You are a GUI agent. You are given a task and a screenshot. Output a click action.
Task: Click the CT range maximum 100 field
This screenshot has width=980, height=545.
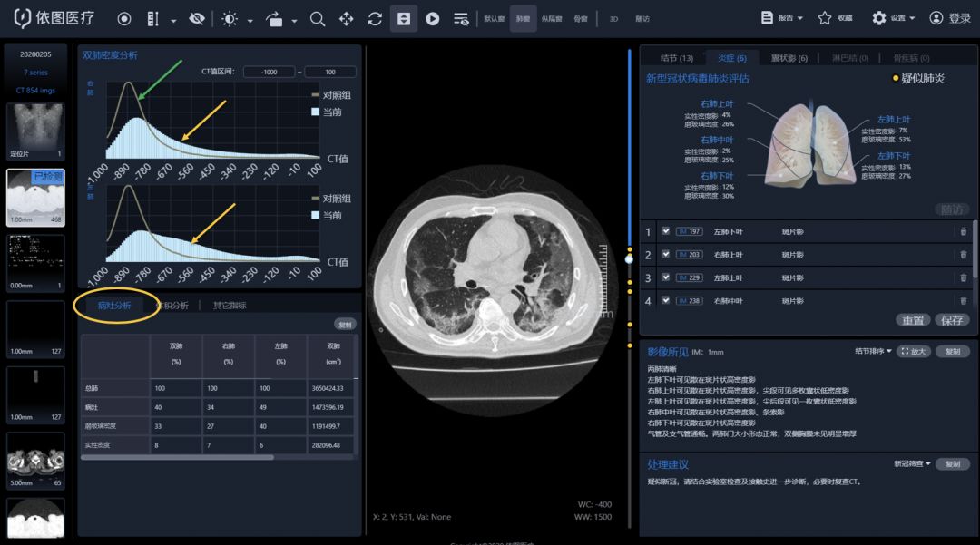330,72
